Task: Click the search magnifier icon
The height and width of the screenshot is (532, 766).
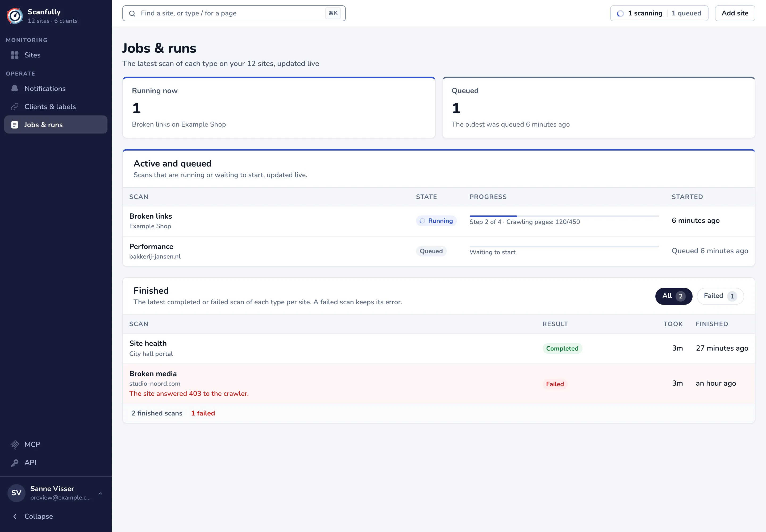Action: [132, 13]
